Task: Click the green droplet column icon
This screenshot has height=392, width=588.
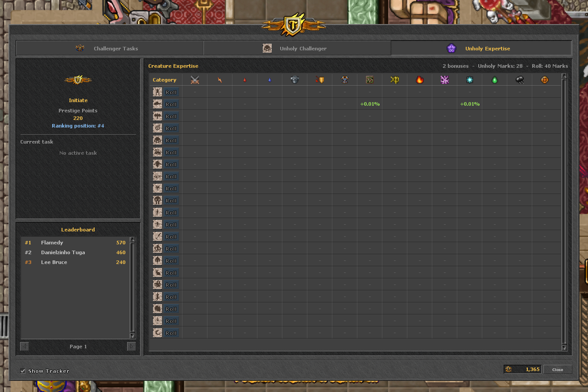Action: coord(494,80)
